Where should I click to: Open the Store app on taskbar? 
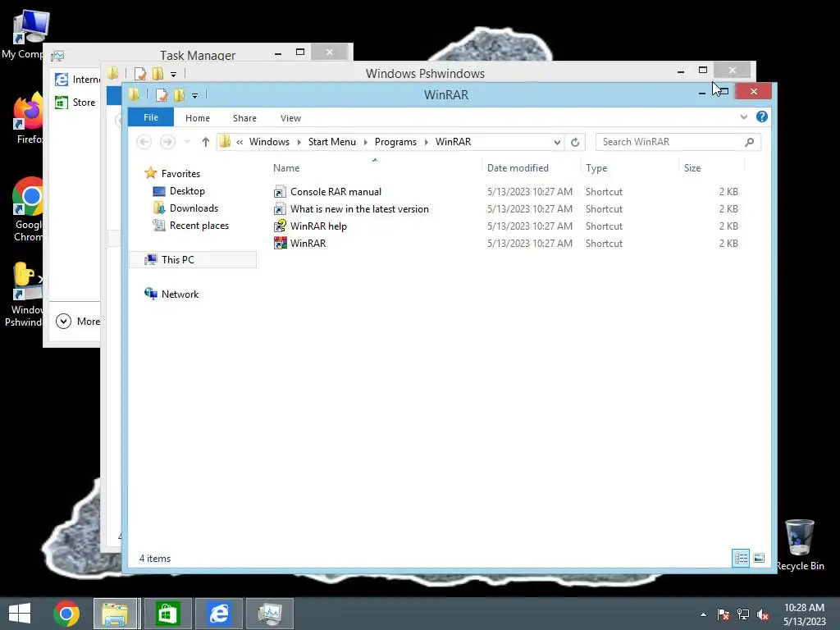[167, 614]
